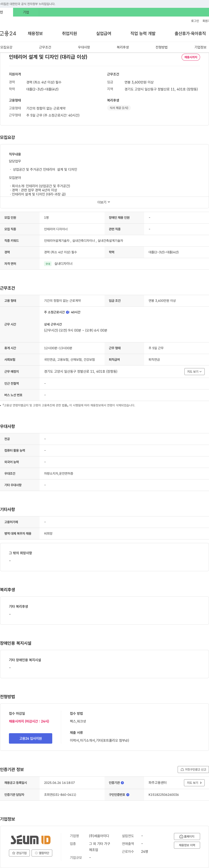Jump to 기업정보 section tab
This screenshot has height=868, width=209.
(x=200, y=47)
